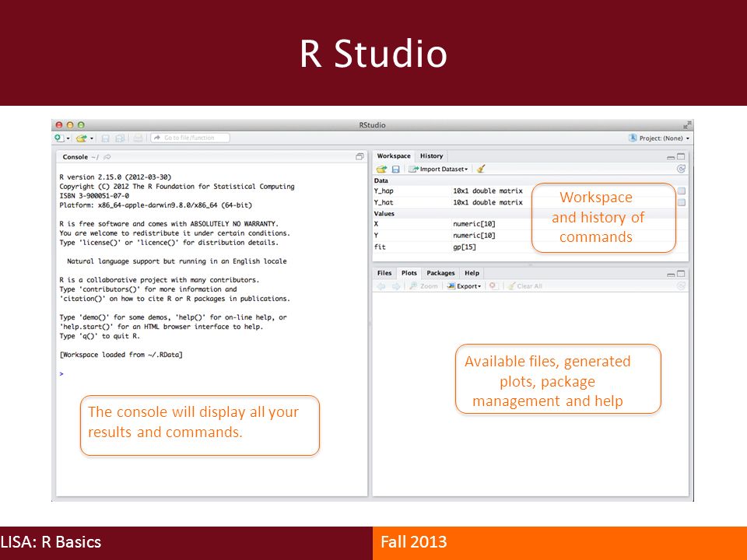Select the fit value entry
The height and width of the screenshot is (560, 747).
click(530, 247)
